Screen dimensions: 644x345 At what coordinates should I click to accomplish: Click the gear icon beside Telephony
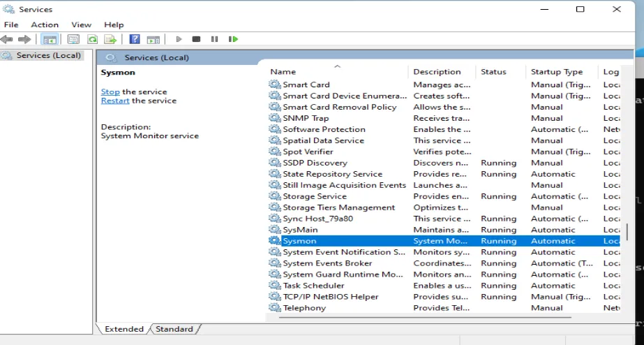(274, 307)
